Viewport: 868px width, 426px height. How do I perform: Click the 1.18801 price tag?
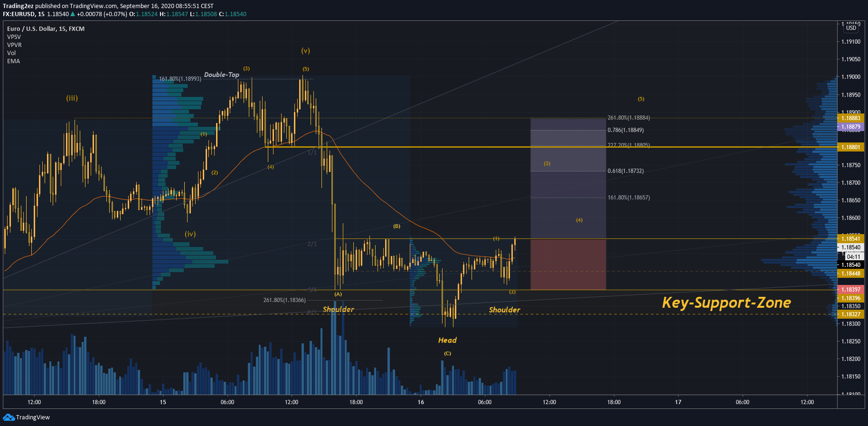[851, 147]
